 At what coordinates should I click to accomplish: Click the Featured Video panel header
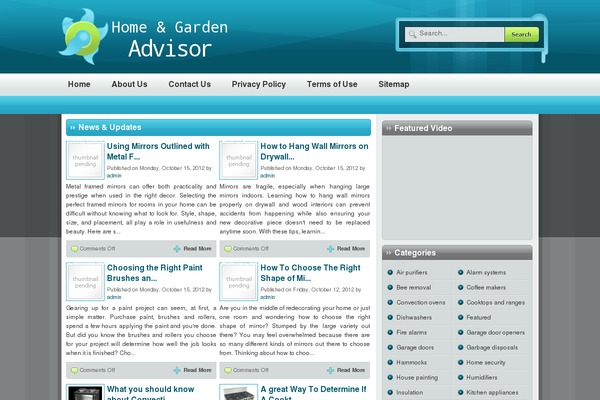point(457,128)
